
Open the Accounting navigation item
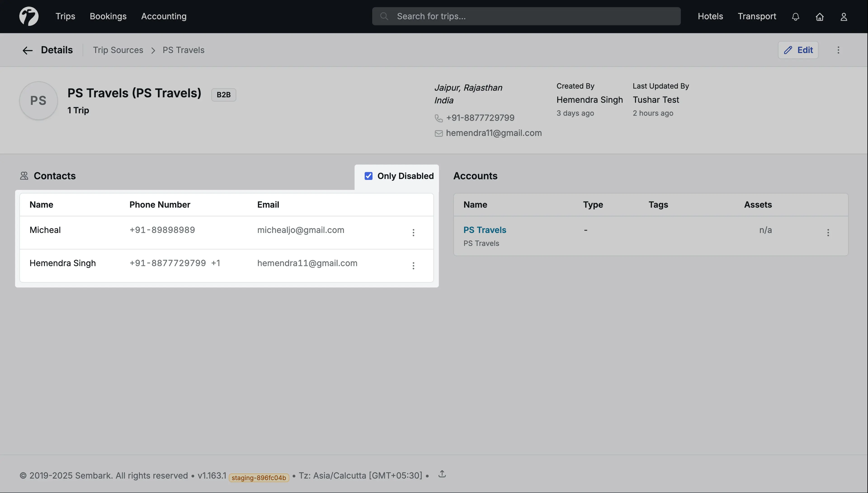click(x=163, y=16)
